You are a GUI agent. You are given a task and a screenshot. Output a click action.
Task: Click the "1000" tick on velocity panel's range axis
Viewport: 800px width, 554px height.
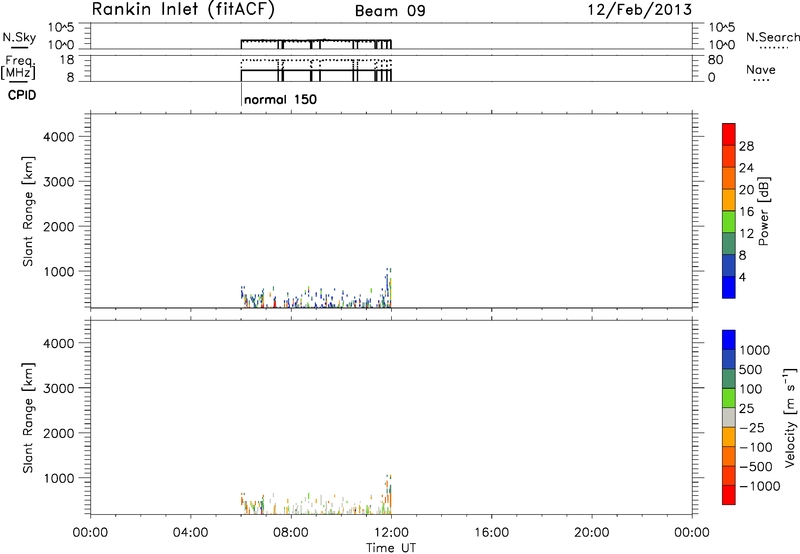pyautogui.click(x=58, y=478)
